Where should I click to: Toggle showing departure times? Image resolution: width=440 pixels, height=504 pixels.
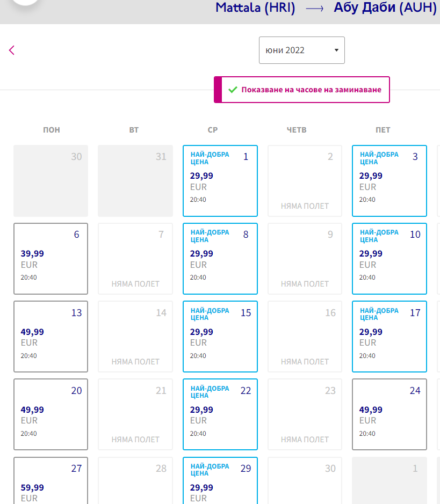click(302, 90)
